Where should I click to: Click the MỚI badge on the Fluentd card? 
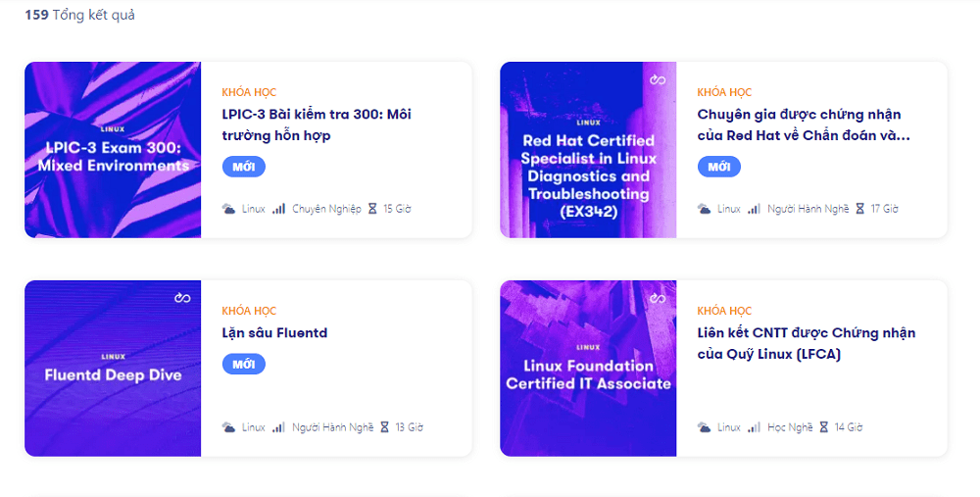244,365
